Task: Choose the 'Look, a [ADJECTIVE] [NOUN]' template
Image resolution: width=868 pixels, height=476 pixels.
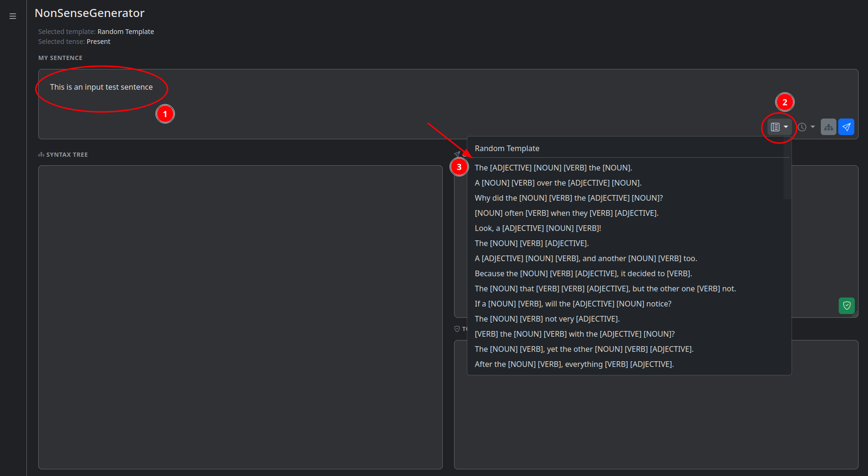Action: coord(538,228)
